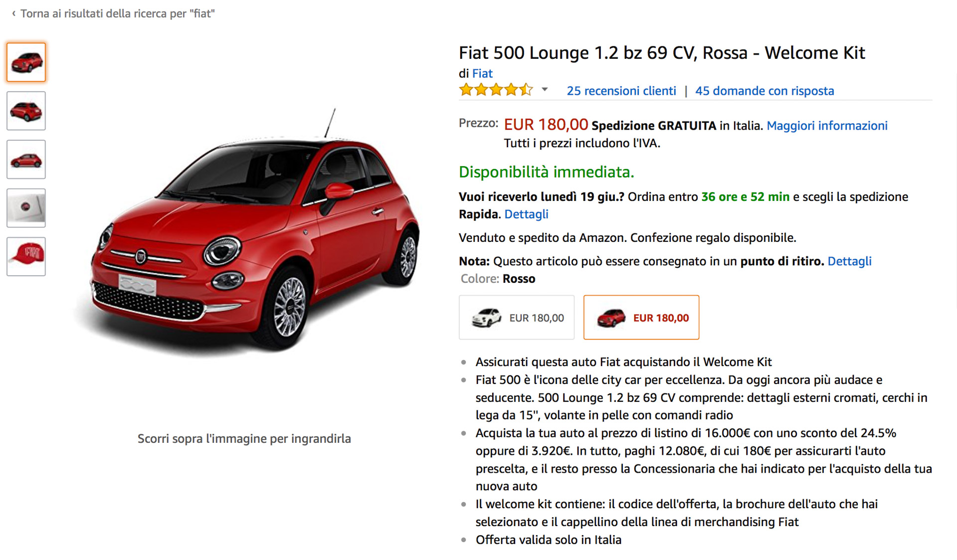Select the first front-angle car thumbnail

[x=26, y=62]
